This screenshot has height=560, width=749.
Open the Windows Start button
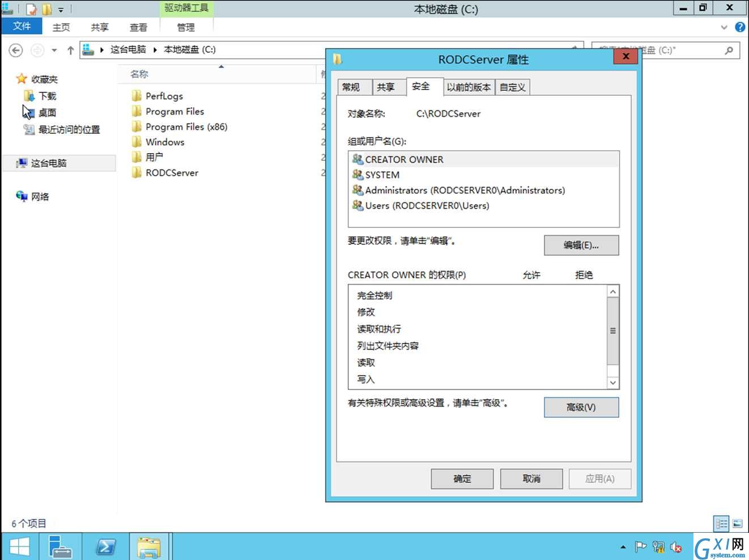point(19,547)
